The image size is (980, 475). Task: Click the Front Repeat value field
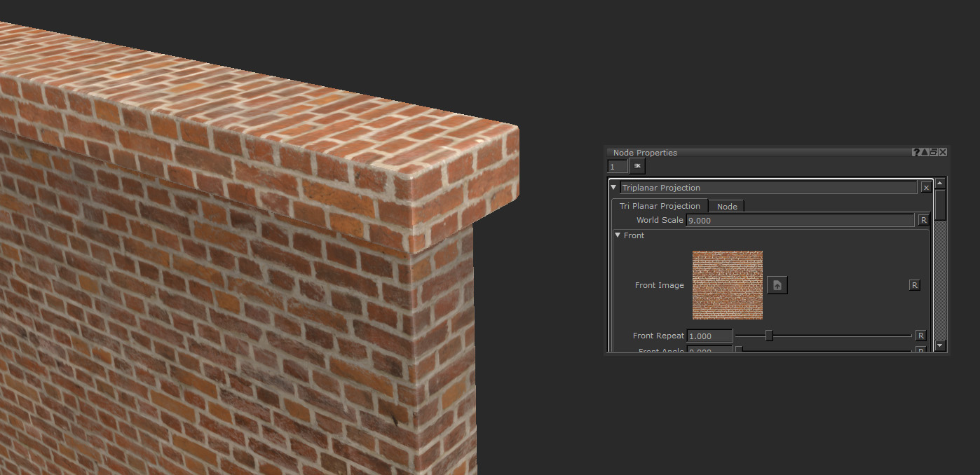[x=709, y=336]
